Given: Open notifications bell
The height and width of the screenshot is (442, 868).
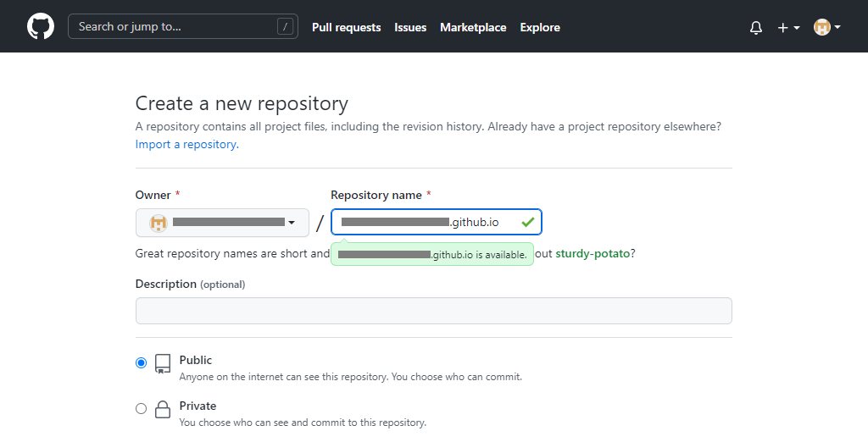Looking at the screenshot, I should [x=755, y=27].
